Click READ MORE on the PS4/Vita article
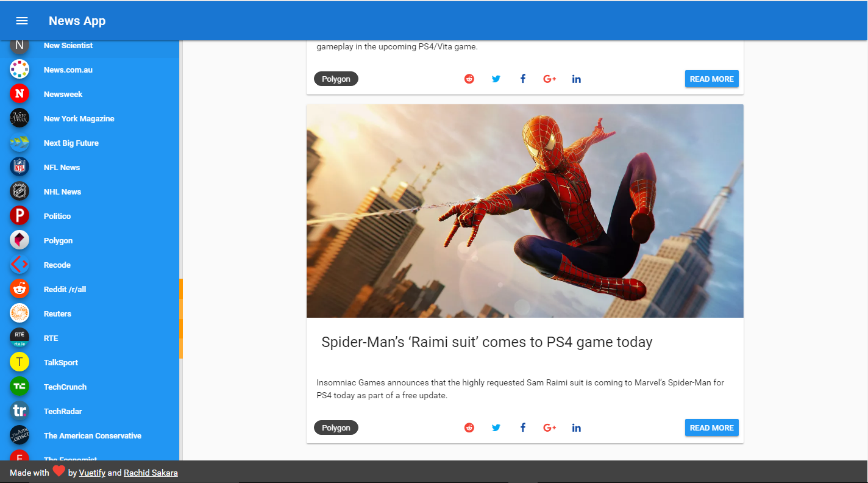This screenshot has height=483, width=868. pyautogui.click(x=711, y=79)
